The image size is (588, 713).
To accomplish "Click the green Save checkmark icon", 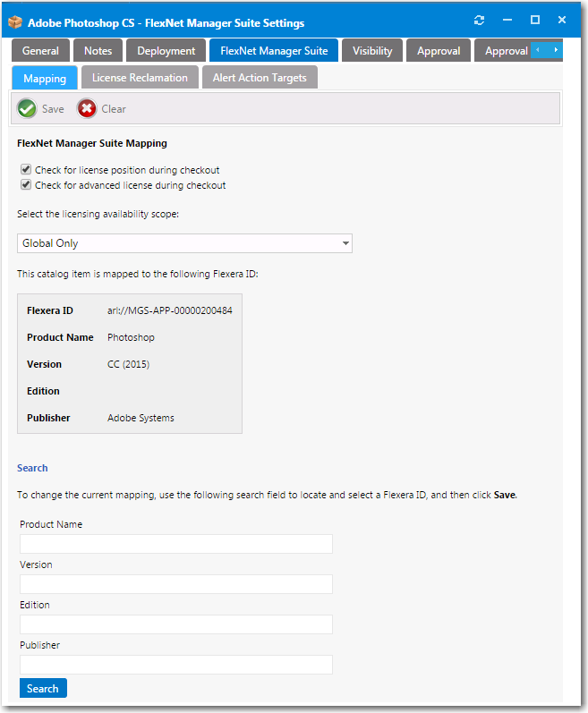I will [27, 109].
